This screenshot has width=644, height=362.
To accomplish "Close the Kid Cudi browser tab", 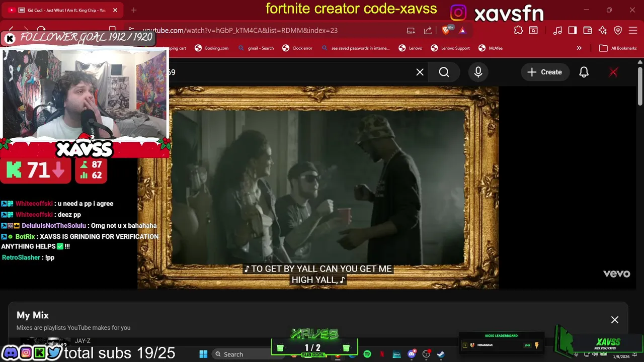I will click(115, 10).
